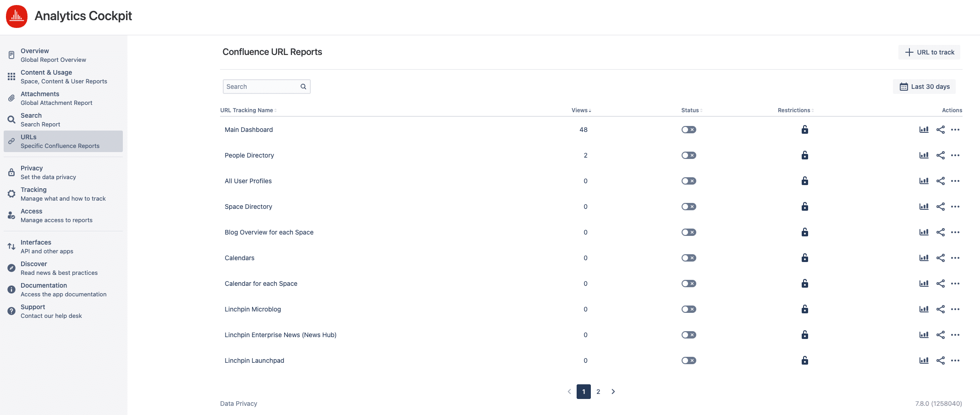
Task: Share Blog Overview for each Space report
Action: (x=941, y=232)
